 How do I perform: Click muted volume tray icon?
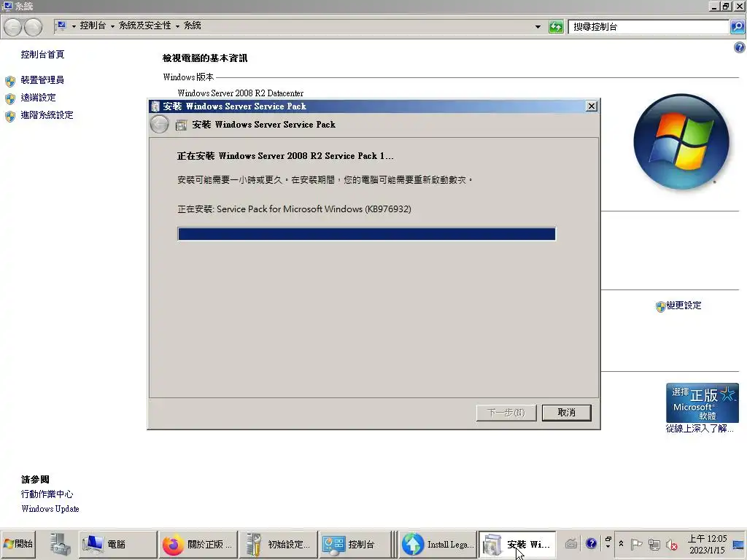click(672, 544)
